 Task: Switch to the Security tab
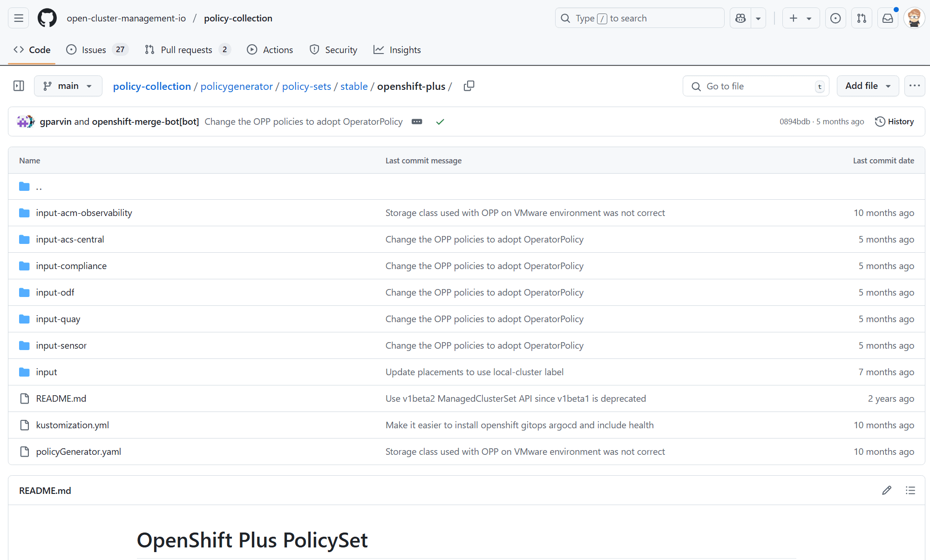click(x=333, y=50)
